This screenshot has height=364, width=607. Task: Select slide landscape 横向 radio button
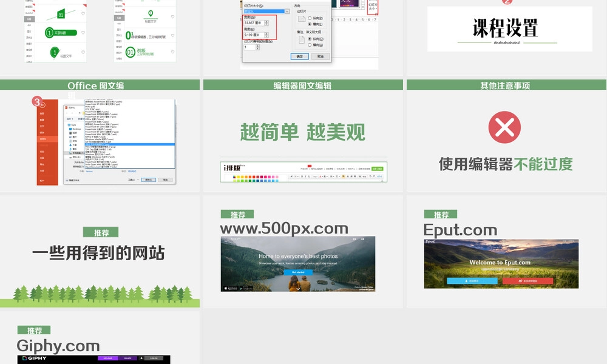(x=310, y=24)
